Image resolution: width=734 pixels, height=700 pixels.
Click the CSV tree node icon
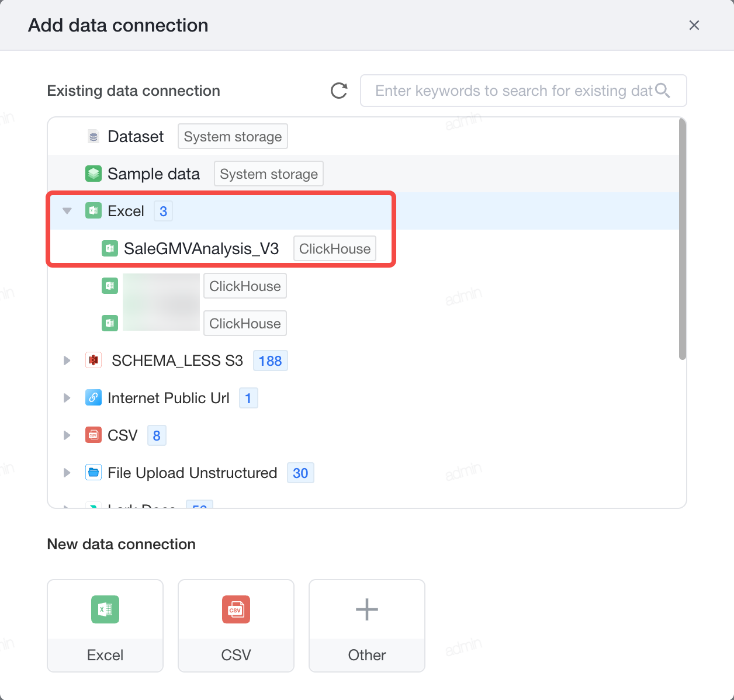[94, 435]
